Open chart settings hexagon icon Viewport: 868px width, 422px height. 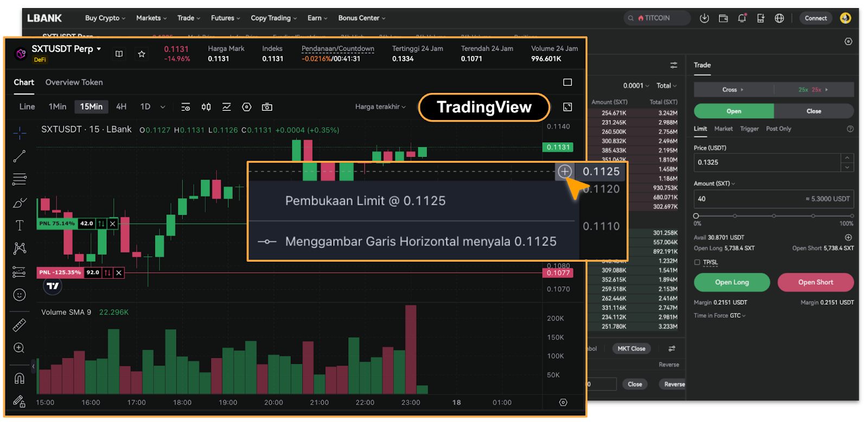tap(247, 107)
